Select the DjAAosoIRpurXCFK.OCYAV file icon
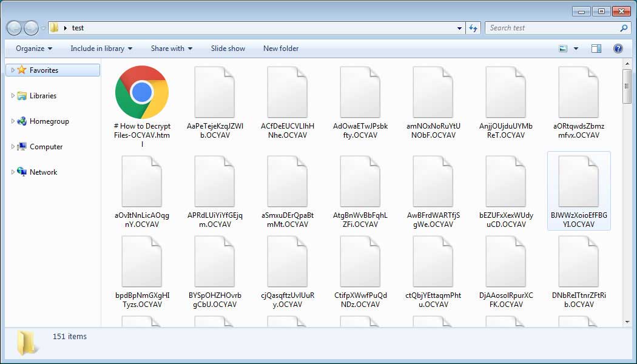Screen dimensions: 637x364 [506, 261]
